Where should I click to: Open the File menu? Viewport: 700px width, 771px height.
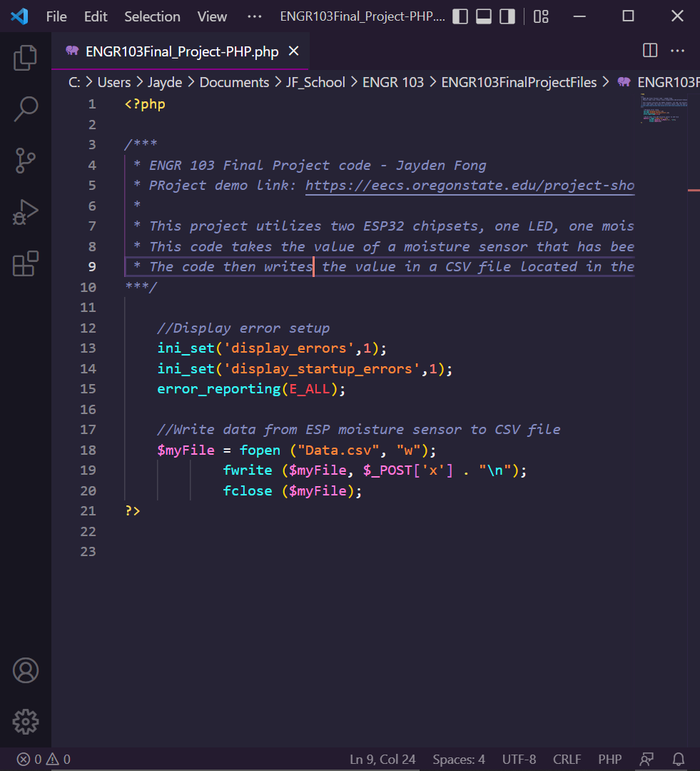click(56, 16)
